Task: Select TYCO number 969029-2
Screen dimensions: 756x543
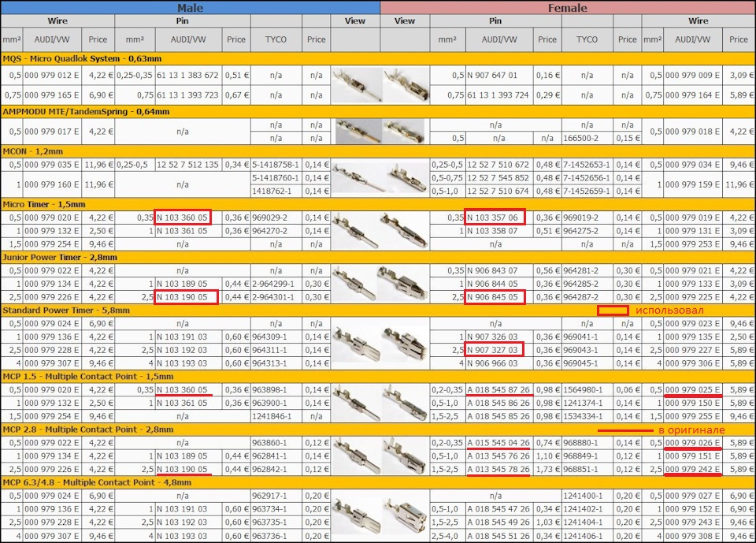Action: point(269,218)
